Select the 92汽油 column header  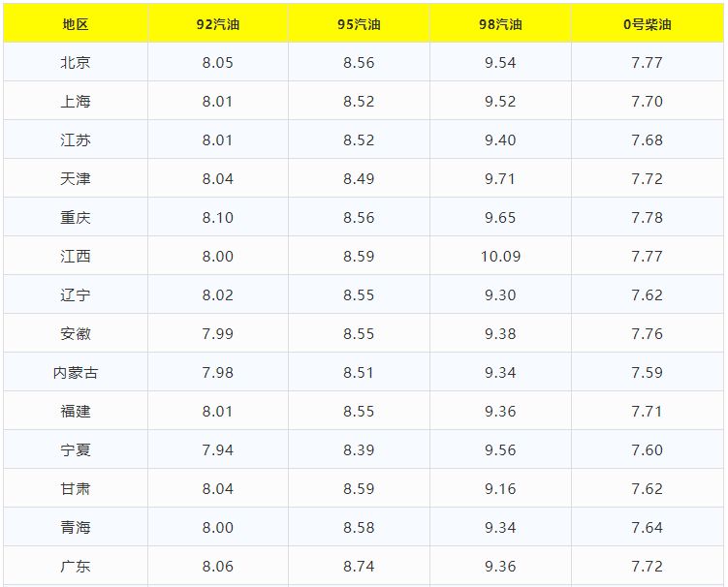[217, 24]
